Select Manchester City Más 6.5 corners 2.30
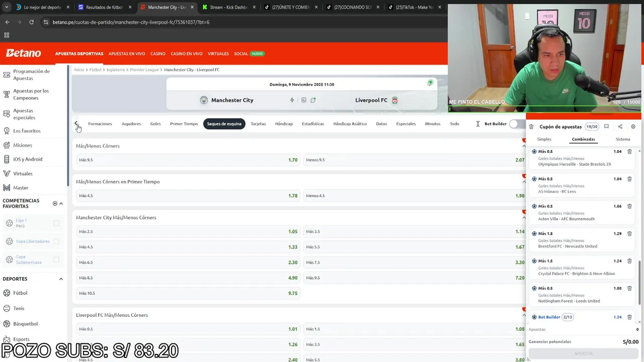 (x=188, y=262)
